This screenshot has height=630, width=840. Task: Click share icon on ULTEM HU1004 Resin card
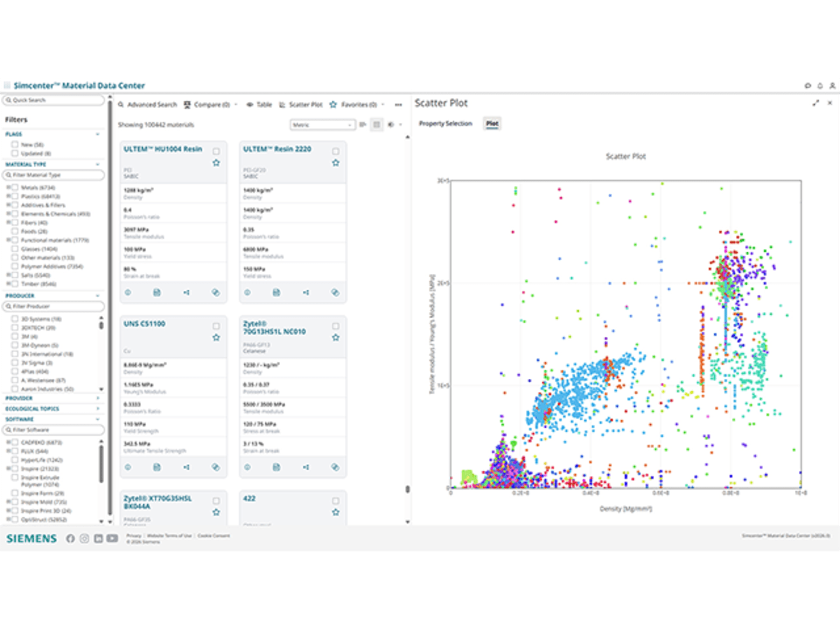coord(186,292)
